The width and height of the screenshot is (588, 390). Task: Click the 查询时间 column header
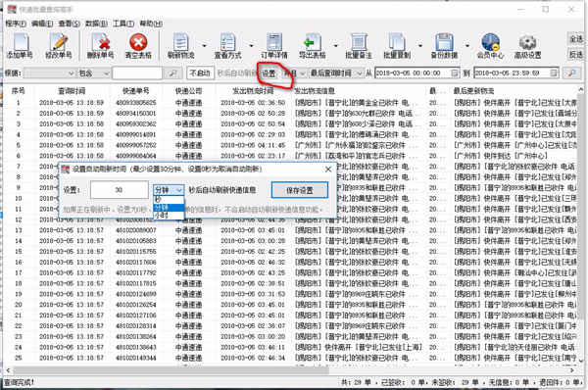click(72, 91)
